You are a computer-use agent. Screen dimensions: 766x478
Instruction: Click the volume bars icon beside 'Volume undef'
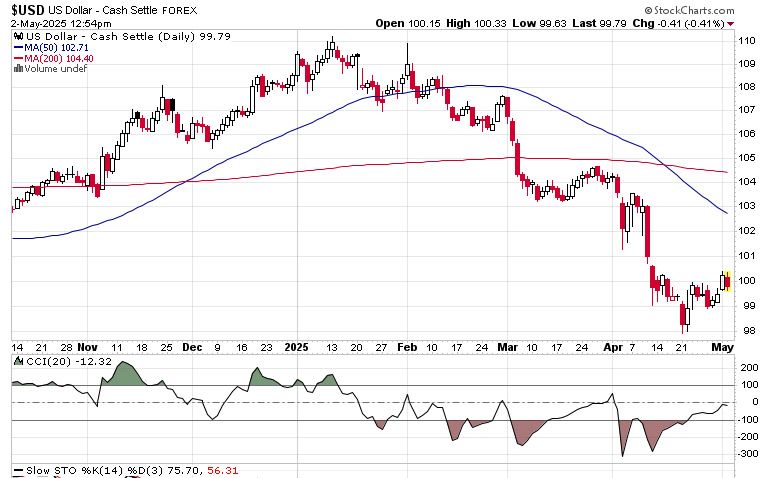[x=17, y=69]
